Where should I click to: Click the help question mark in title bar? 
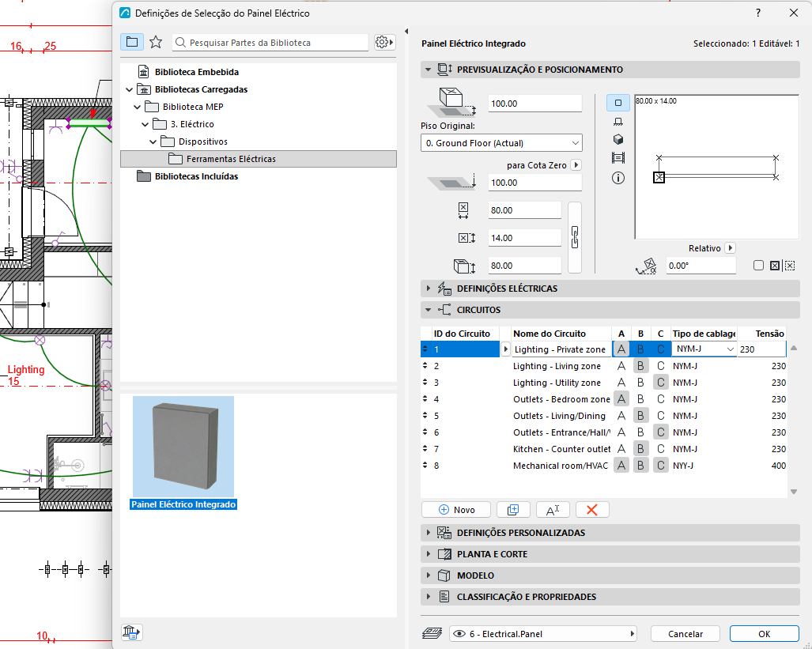758,13
